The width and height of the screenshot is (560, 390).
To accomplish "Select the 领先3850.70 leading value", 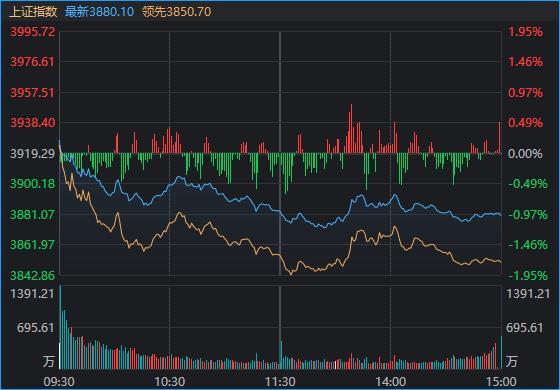I will (176, 12).
